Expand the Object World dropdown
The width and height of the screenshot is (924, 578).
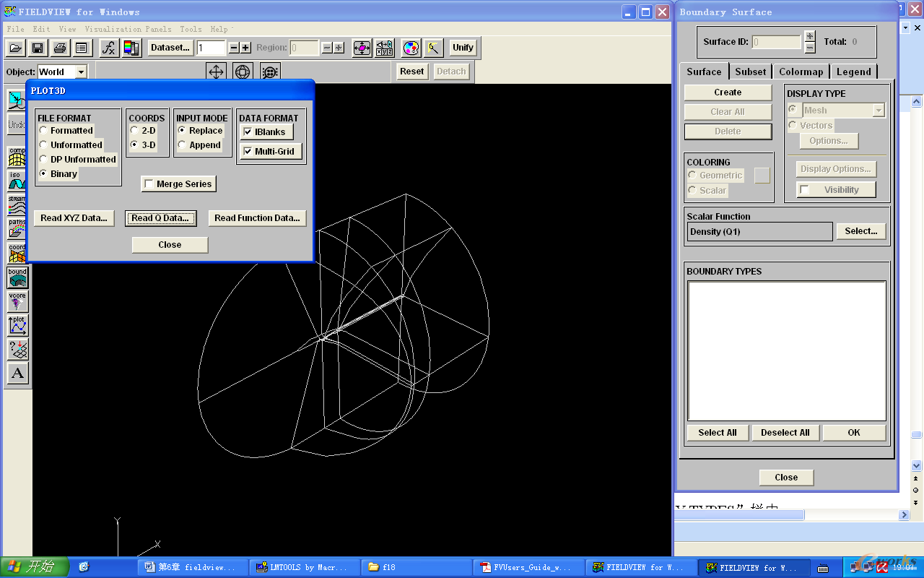(81, 72)
